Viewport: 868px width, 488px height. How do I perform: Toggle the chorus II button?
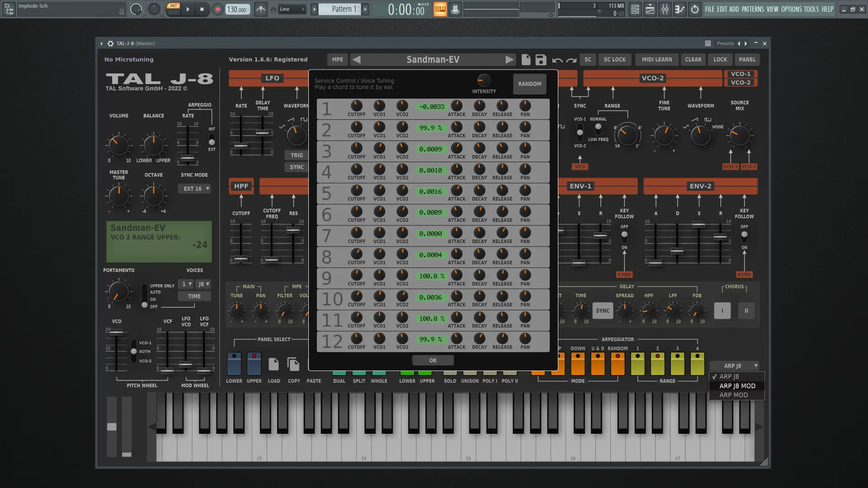coord(746,311)
